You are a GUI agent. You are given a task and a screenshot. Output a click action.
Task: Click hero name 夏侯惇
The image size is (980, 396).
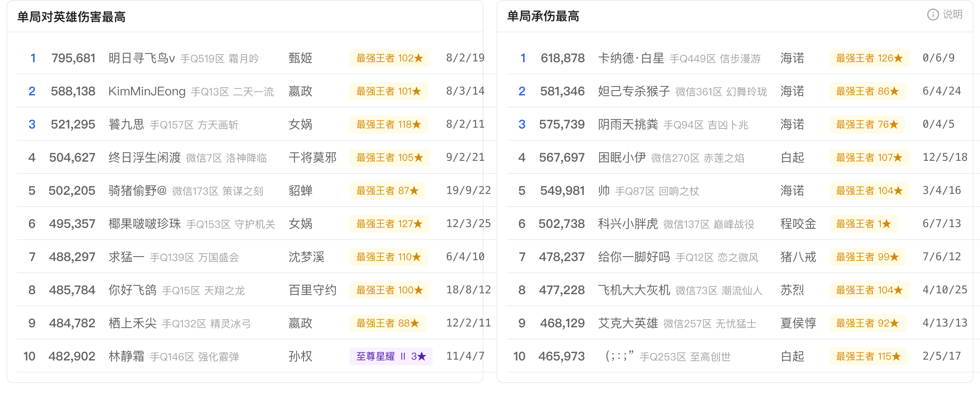coord(798,323)
